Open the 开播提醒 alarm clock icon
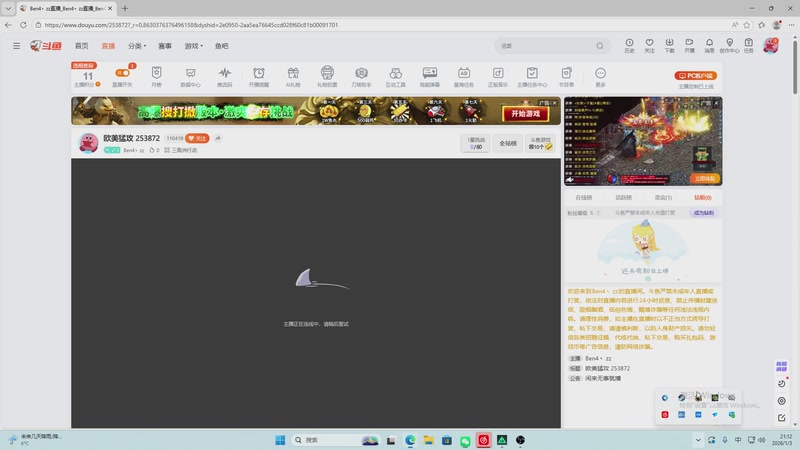Screen dimensions: 800x450 (x=259, y=76)
